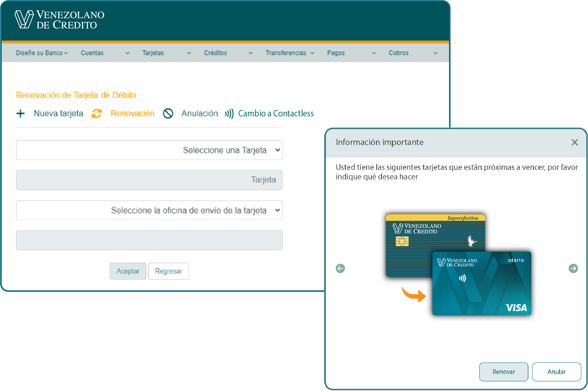Open the Transferencias menu
Viewport: 588px width, 391px height.
point(286,53)
